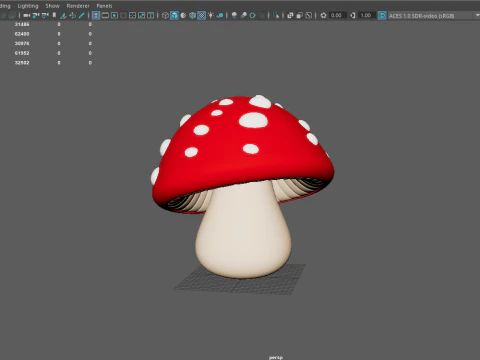Click the HUD count value 62400
The width and height of the screenshot is (480, 360).
[22, 34]
